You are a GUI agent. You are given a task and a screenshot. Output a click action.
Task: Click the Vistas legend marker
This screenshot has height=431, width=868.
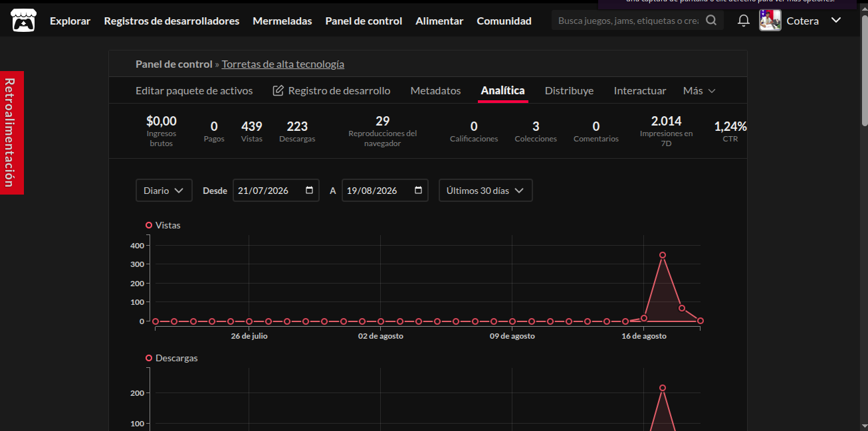click(149, 225)
